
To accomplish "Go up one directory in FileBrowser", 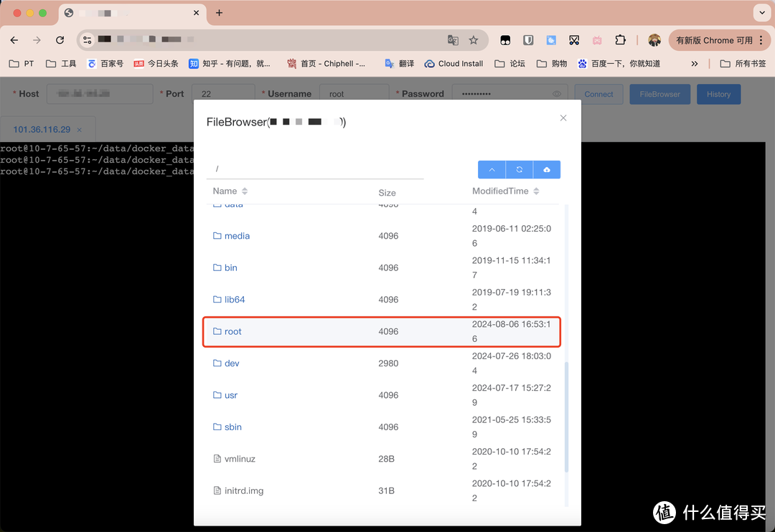I will [x=492, y=169].
